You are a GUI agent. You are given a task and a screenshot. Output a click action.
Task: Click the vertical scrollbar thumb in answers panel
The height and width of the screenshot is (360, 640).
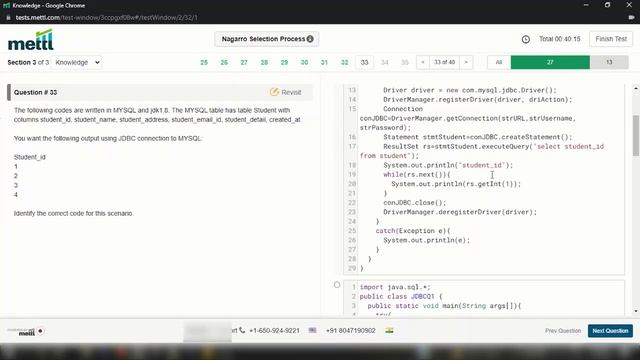coord(636,135)
